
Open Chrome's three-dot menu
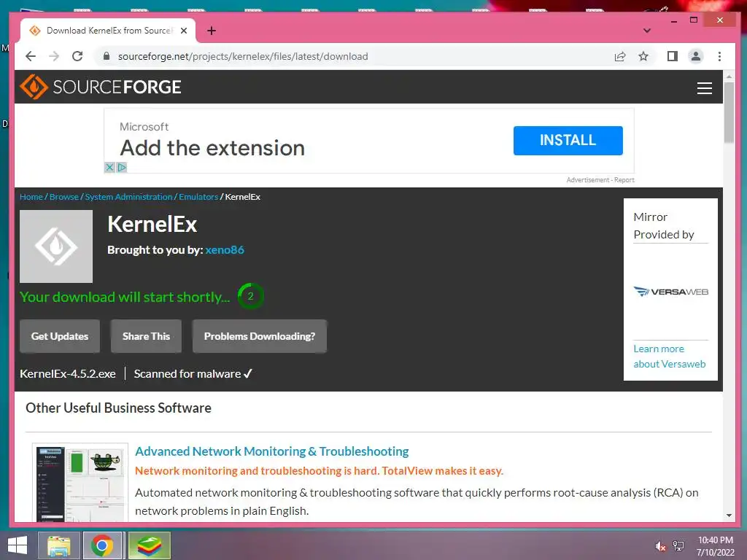point(719,56)
